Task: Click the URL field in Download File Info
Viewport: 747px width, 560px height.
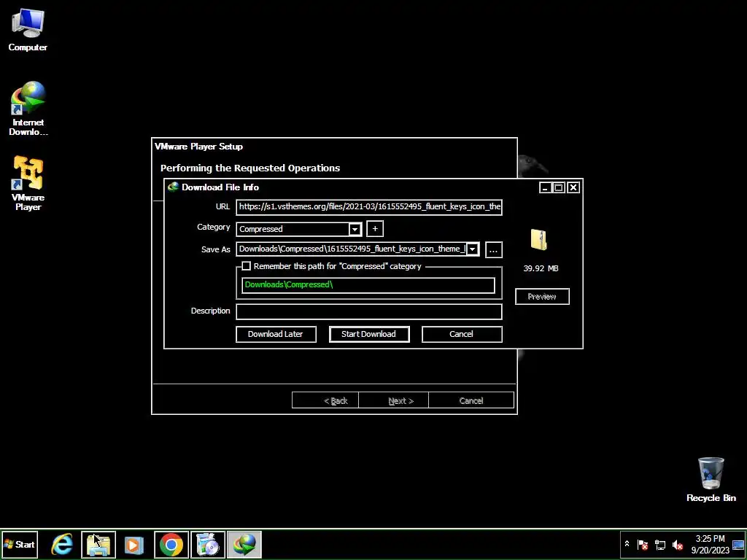Action: (368, 206)
